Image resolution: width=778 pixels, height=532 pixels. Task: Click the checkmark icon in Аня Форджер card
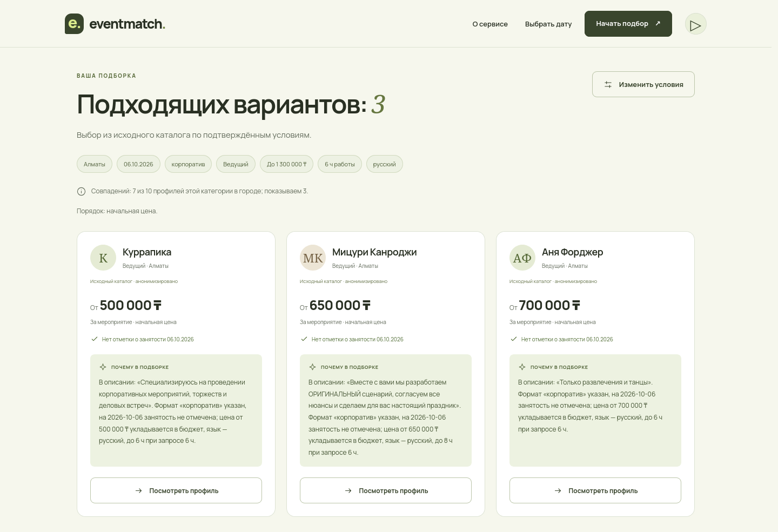pos(514,339)
